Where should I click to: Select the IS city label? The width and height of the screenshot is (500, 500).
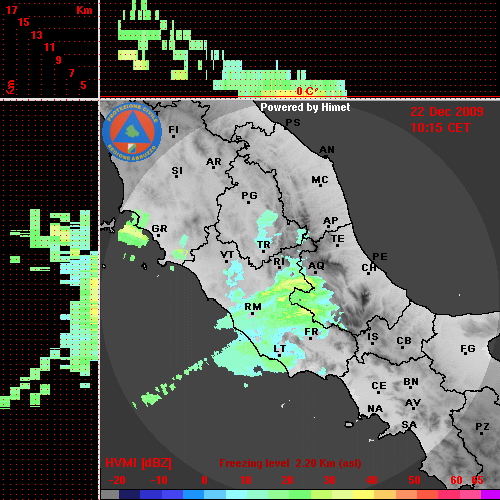373,337
